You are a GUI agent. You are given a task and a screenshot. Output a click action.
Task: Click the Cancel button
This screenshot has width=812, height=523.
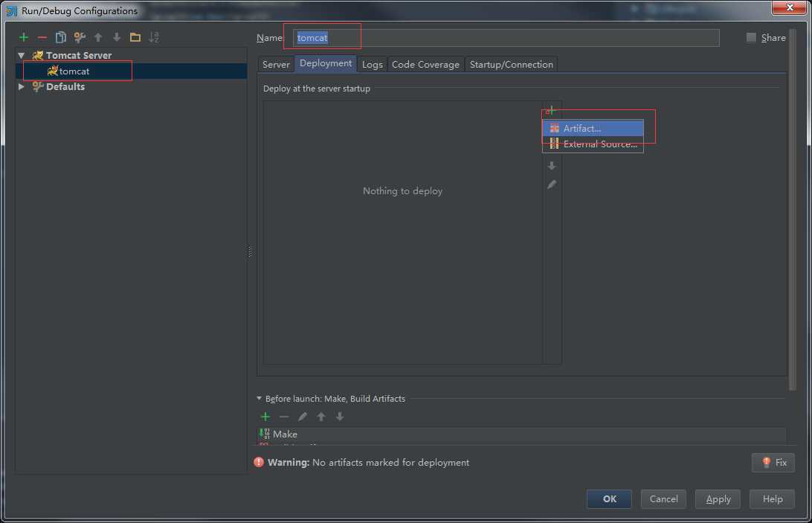(x=663, y=498)
